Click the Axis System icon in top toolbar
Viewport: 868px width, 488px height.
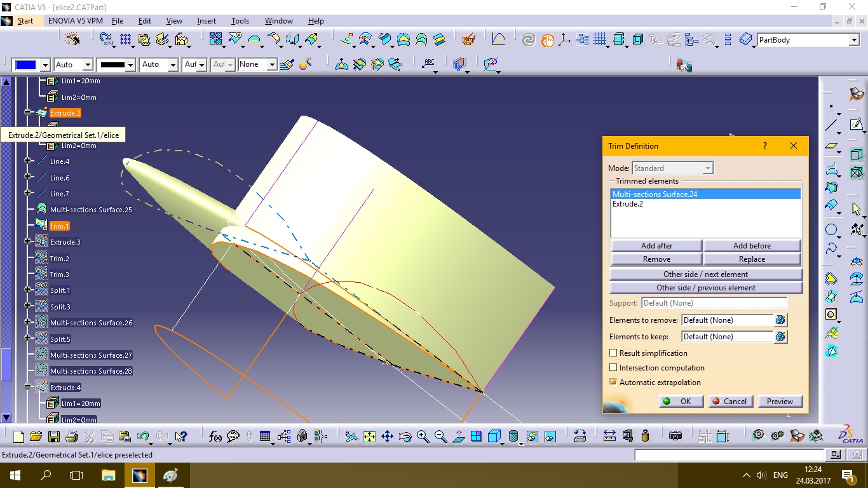[x=564, y=39]
